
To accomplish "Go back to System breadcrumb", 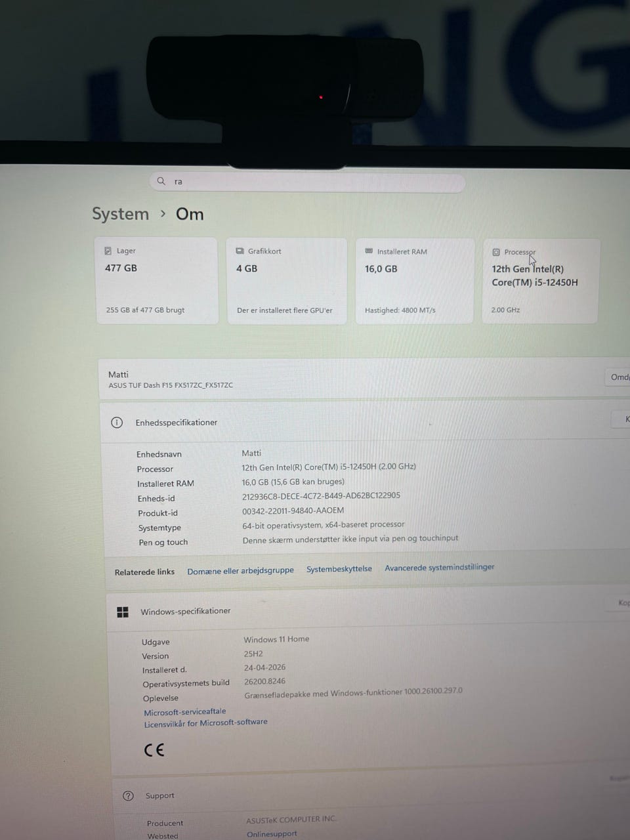I will 120,214.
